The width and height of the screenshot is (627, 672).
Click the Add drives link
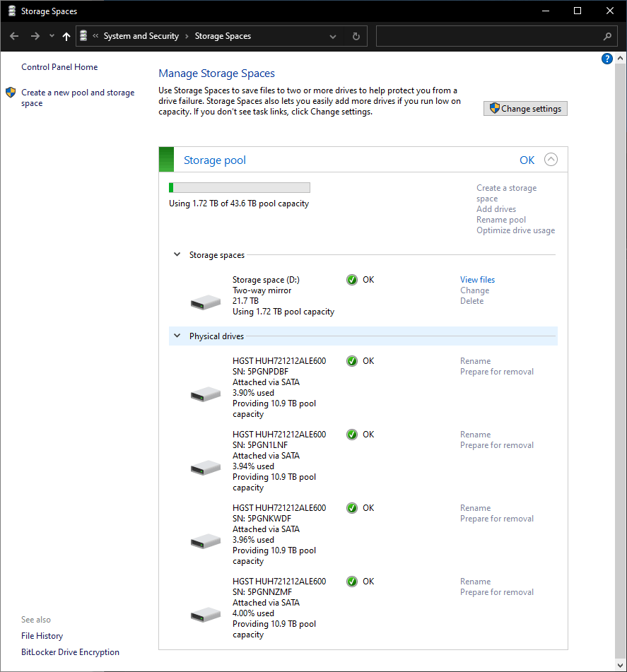click(x=496, y=209)
